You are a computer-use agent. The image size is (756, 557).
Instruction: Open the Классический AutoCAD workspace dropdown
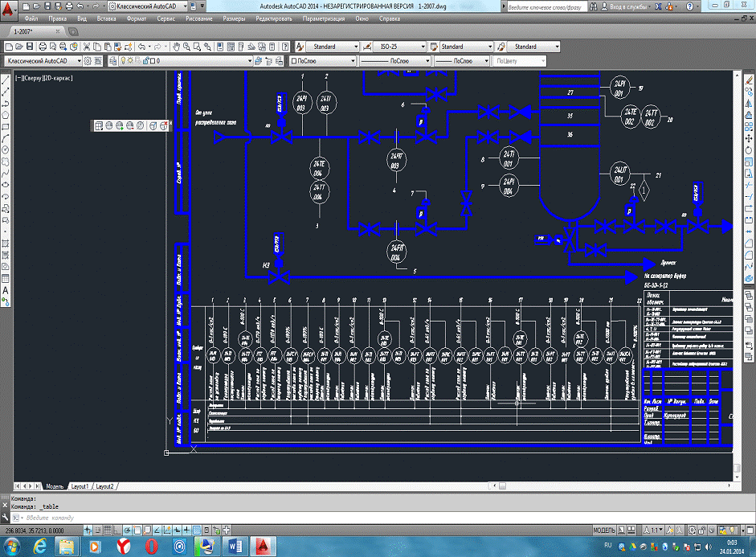coord(43,60)
